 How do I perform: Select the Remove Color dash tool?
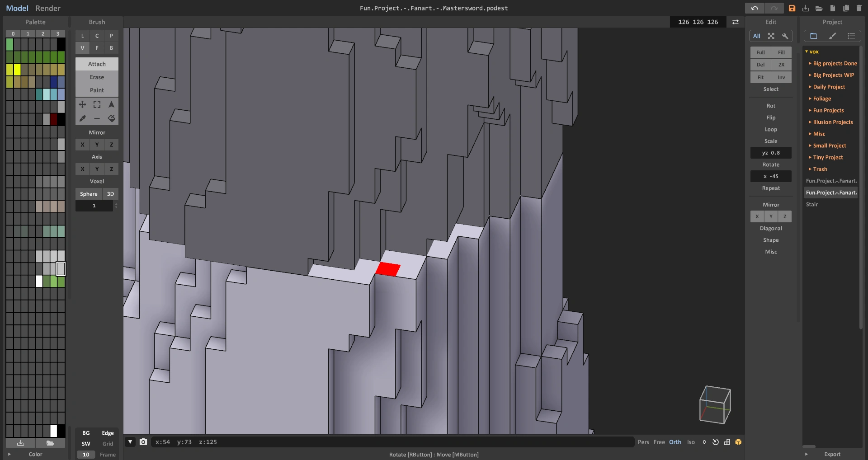(97, 118)
